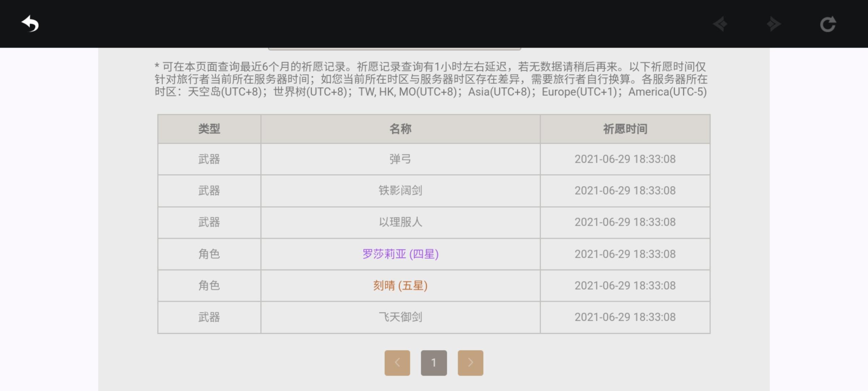
Task: Click 罗莎莉亚 (四星) character entry
Action: click(400, 254)
